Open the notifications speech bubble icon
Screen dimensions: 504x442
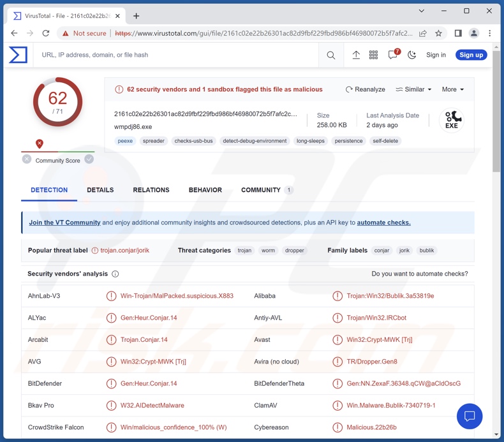click(393, 55)
